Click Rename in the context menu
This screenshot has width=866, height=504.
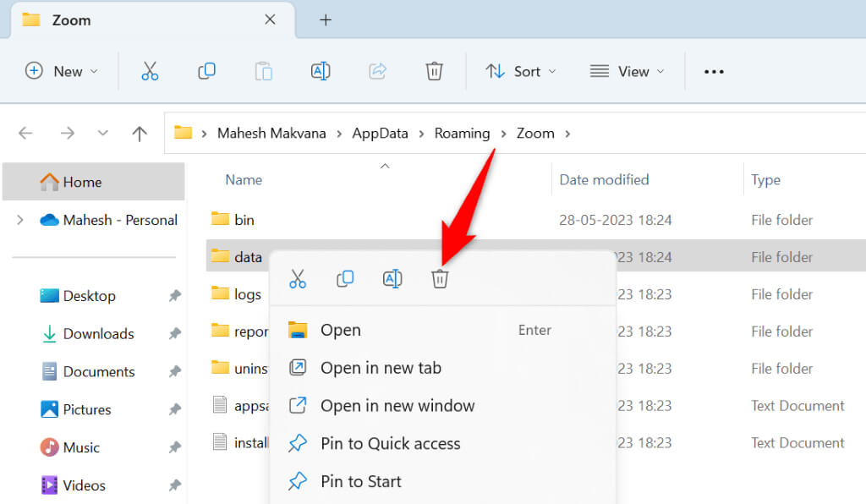pyautogui.click(x=392, y=279)
